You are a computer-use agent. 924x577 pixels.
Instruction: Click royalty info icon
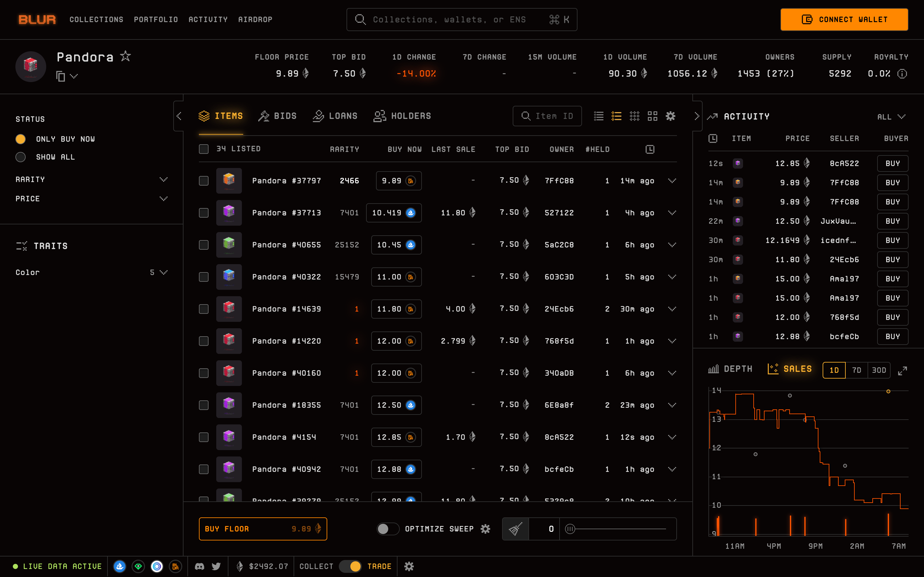(x=902, y=74)
